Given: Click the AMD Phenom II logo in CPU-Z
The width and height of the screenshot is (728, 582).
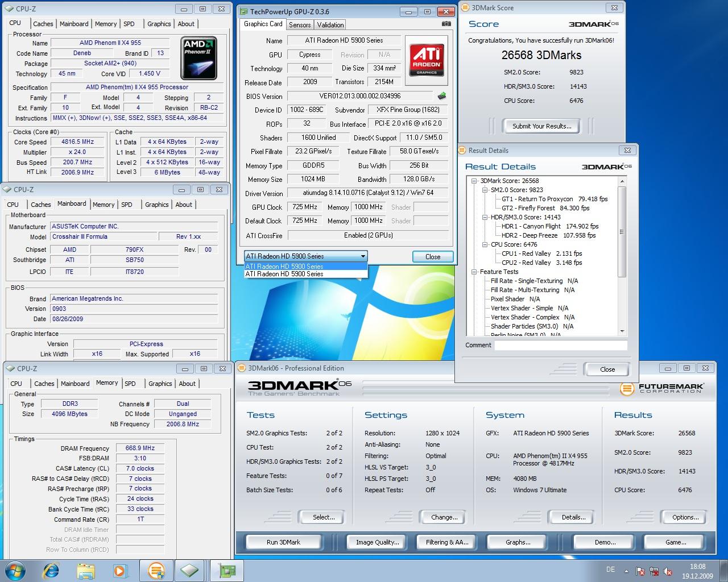Looking at the screenshot, I should pos(198,58).
